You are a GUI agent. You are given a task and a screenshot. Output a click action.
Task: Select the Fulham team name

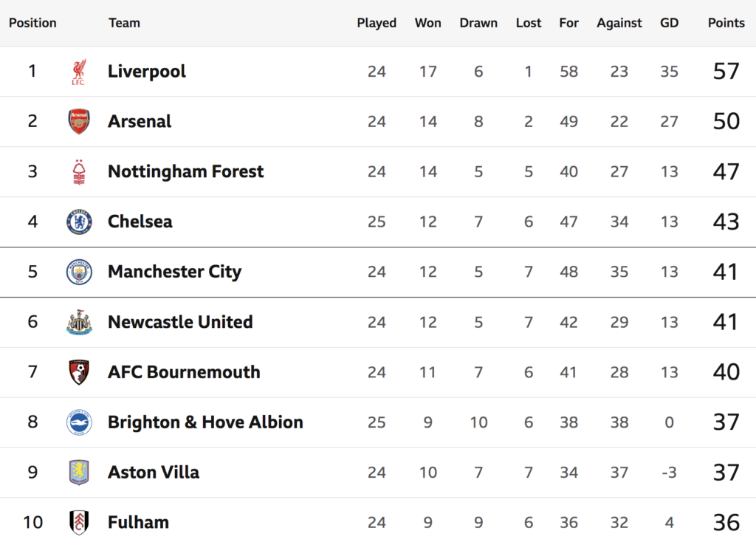138,522
